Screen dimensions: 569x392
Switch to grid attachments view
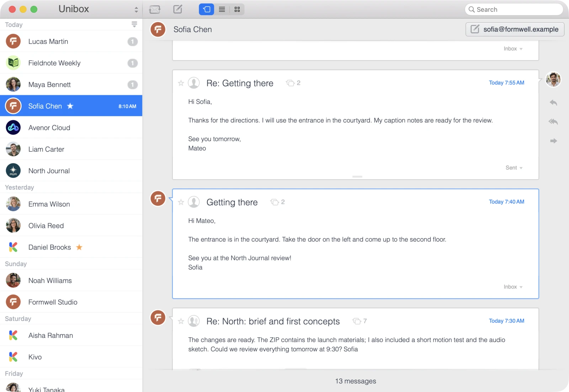pos(237,9)
